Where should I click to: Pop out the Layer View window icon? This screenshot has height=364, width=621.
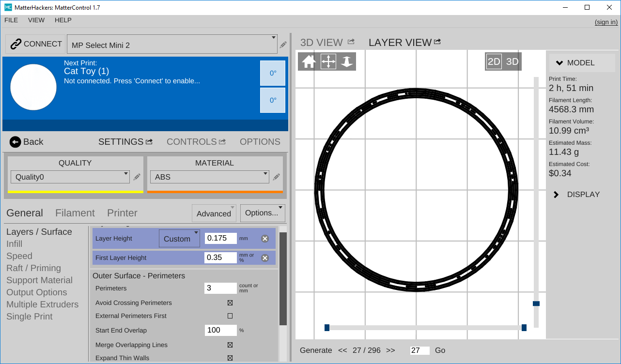tap(437, 42)
